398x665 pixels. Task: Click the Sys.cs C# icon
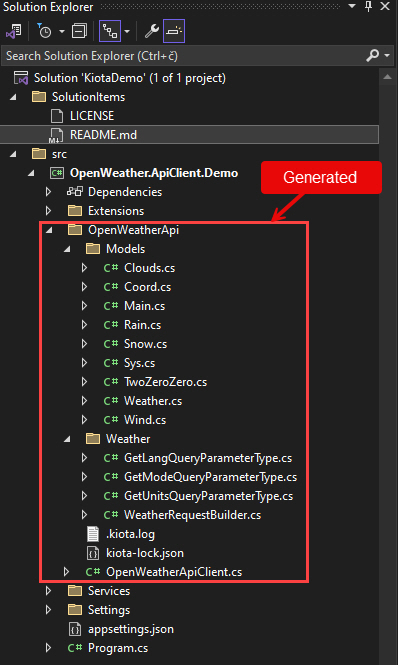(x=111, y=363)
